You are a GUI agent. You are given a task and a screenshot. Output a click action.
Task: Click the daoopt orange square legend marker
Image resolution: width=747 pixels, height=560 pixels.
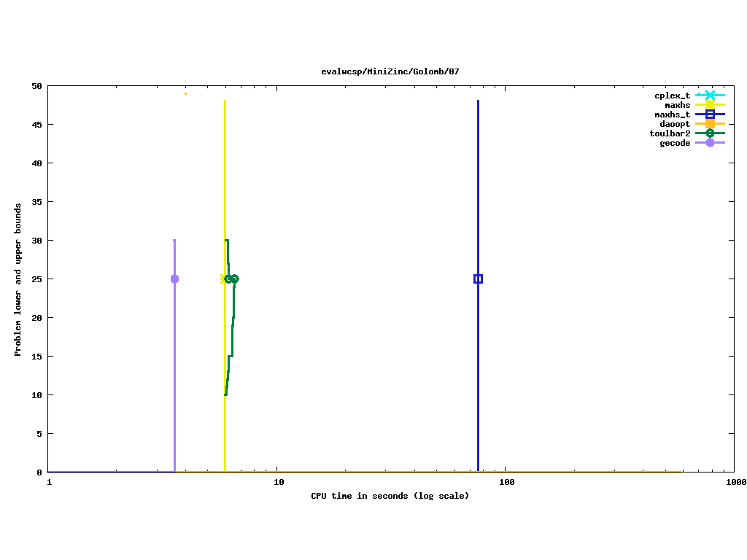point(710,124)
